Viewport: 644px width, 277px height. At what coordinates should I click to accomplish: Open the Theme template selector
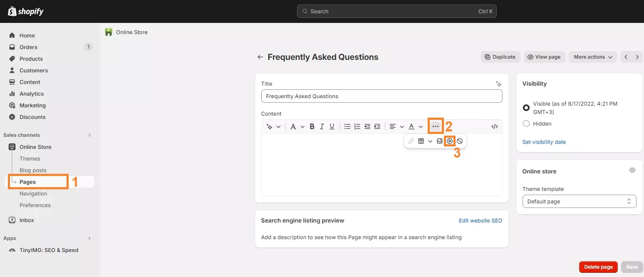pos(579,201)
